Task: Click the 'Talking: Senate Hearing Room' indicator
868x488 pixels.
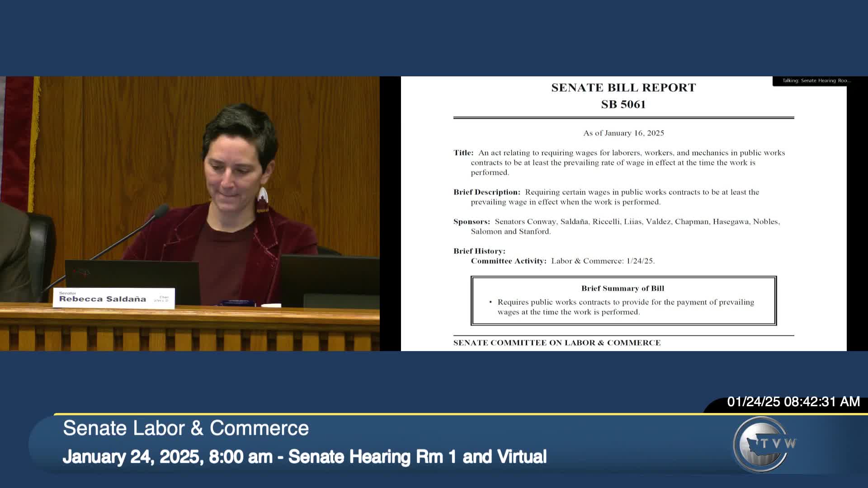Action: click(816, 81)
